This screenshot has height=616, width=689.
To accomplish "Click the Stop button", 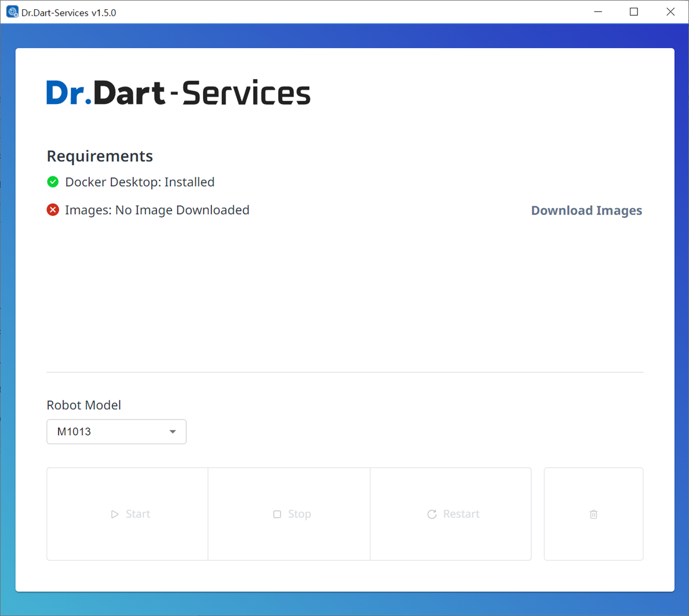I will (x=289, y=514).
